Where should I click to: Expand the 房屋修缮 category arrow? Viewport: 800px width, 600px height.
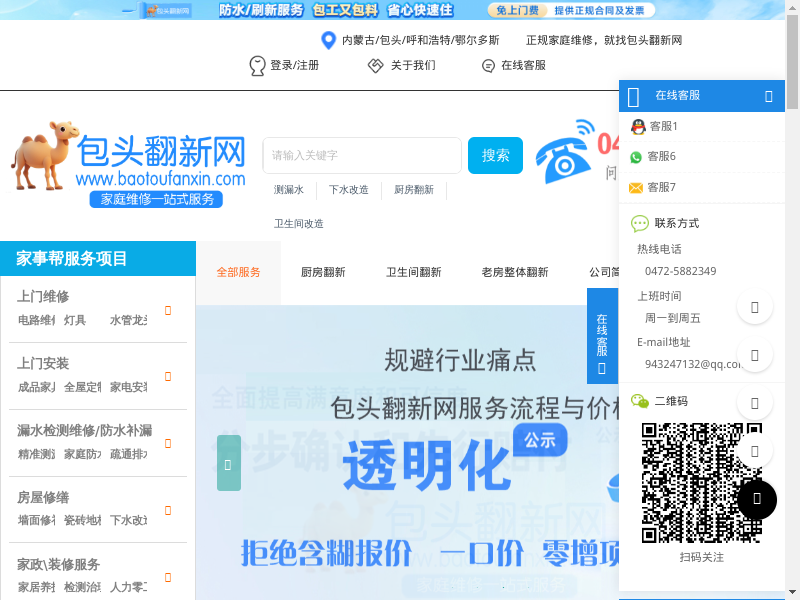coord(168,510)
